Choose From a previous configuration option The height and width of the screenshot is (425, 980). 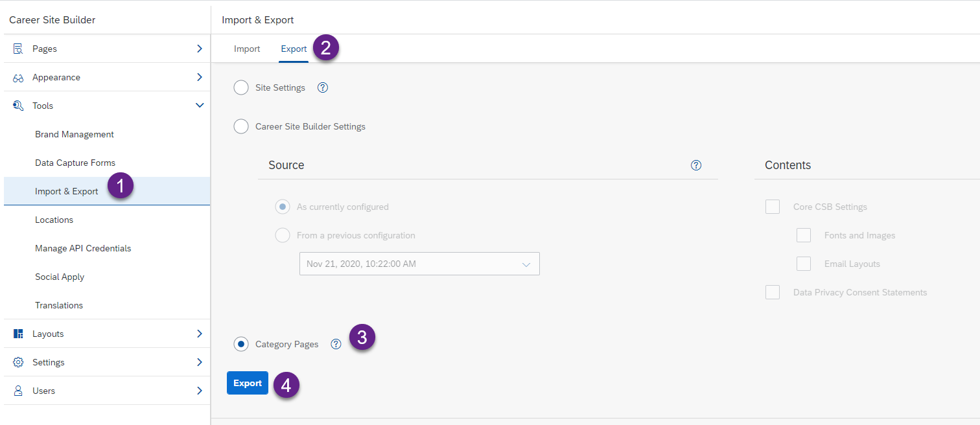point(283,235)
